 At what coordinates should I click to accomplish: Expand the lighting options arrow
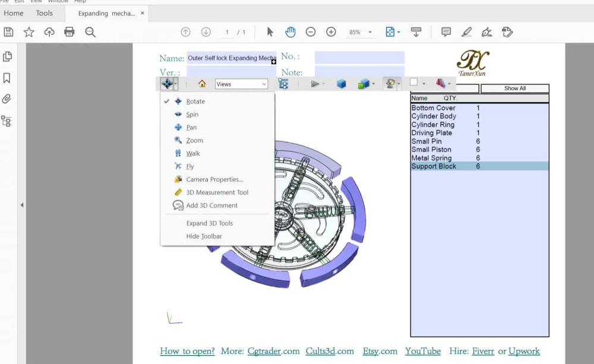pyautogui.click(x=399, y=84)
